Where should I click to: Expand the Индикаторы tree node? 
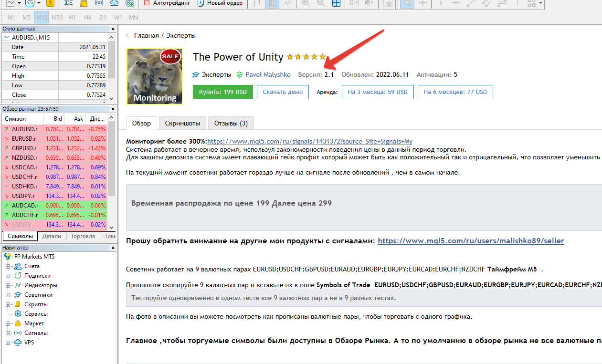[8, 285]
